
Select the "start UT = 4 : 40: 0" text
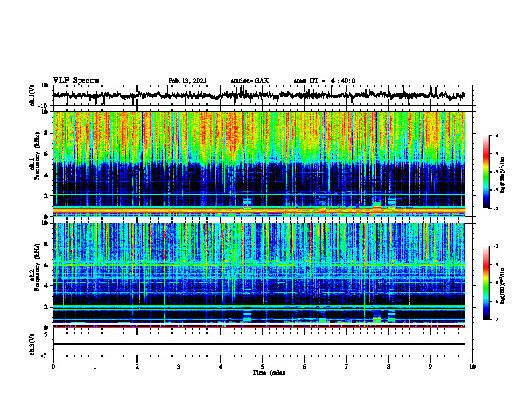coord(324,81)
